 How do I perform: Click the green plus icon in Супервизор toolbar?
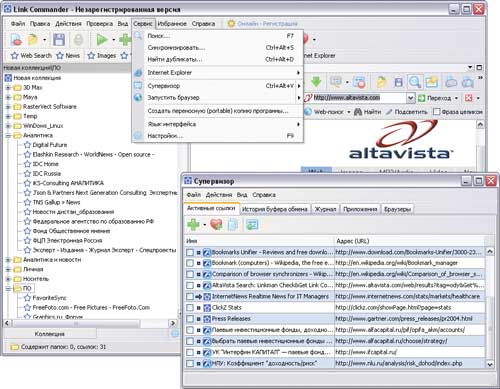coord(193,225)
